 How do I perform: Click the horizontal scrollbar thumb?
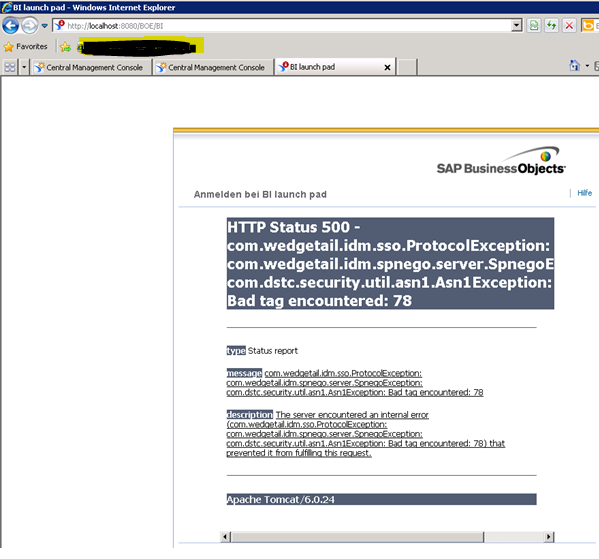coord(357,537)
